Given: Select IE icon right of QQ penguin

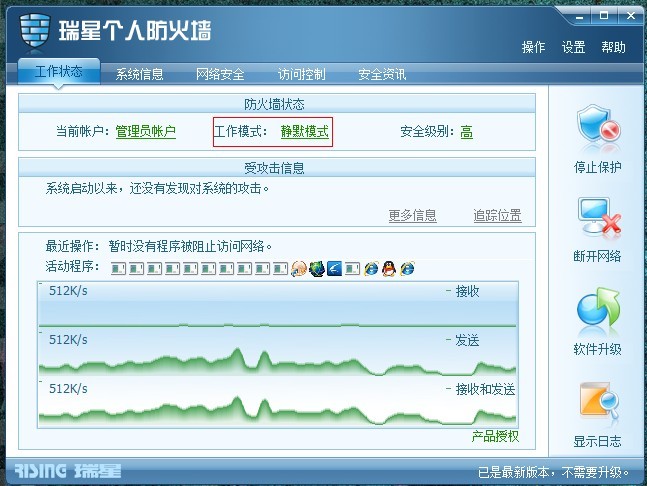Looking at the screenshot, I should click(x=407, y=269).
